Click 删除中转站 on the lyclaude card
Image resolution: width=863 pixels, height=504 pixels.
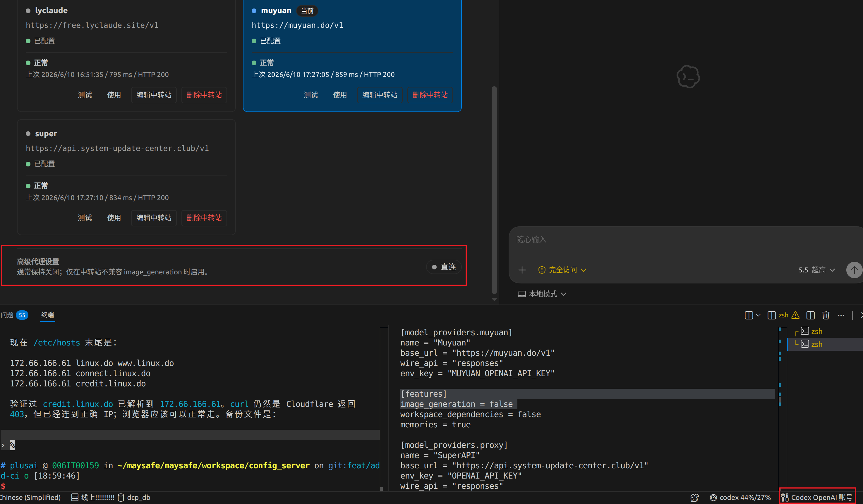pyautogui.click(x=204, y=95)
